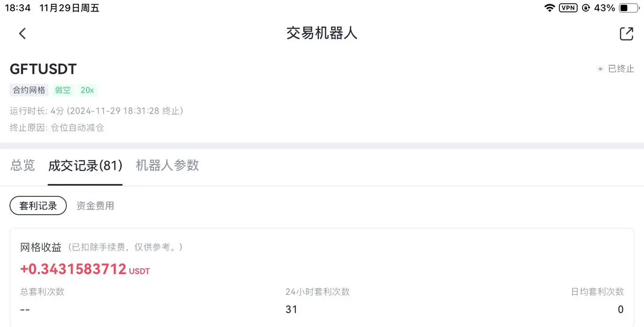Tap the share icon at top right
The image size is (644, 327).
[x=626, y=34]
